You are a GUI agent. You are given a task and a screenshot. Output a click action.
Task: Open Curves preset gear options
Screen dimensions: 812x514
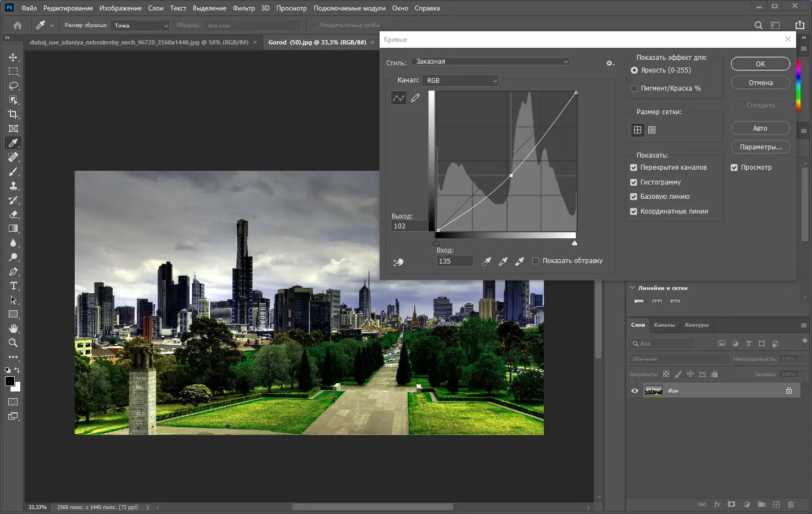coord(610,63)
